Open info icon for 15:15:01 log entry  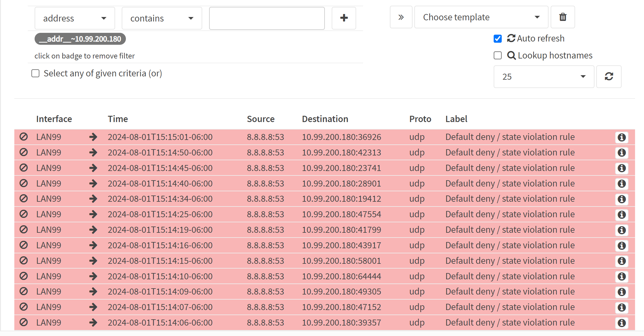click(622, 137)
